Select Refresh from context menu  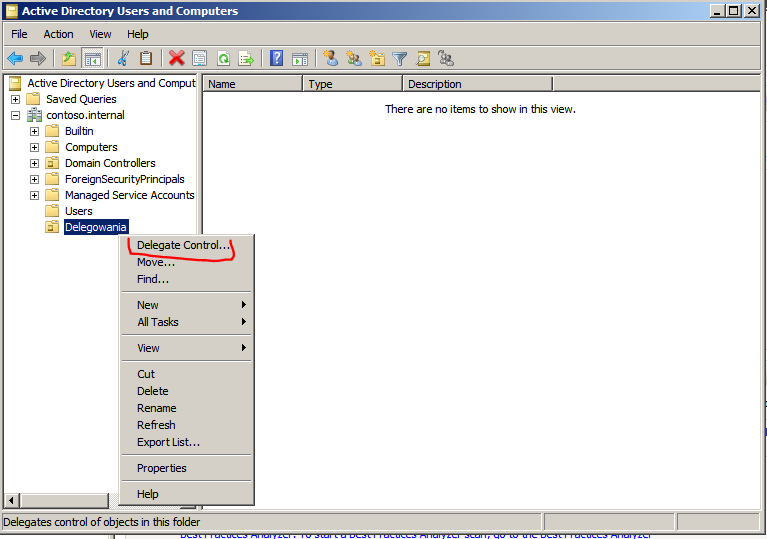[x=187, y=425]
